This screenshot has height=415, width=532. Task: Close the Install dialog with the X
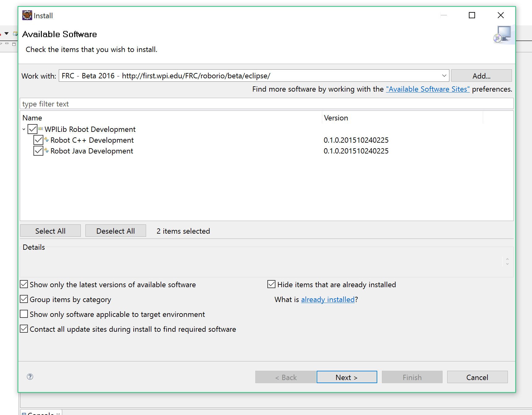(501, 15)
